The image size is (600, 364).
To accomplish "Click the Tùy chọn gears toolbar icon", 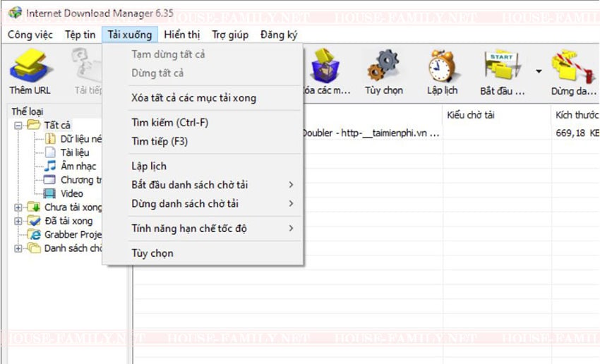I will point(383,65).
